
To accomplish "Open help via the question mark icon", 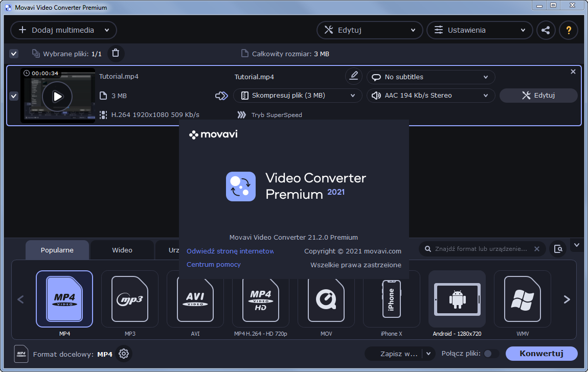I will [569, 30].
